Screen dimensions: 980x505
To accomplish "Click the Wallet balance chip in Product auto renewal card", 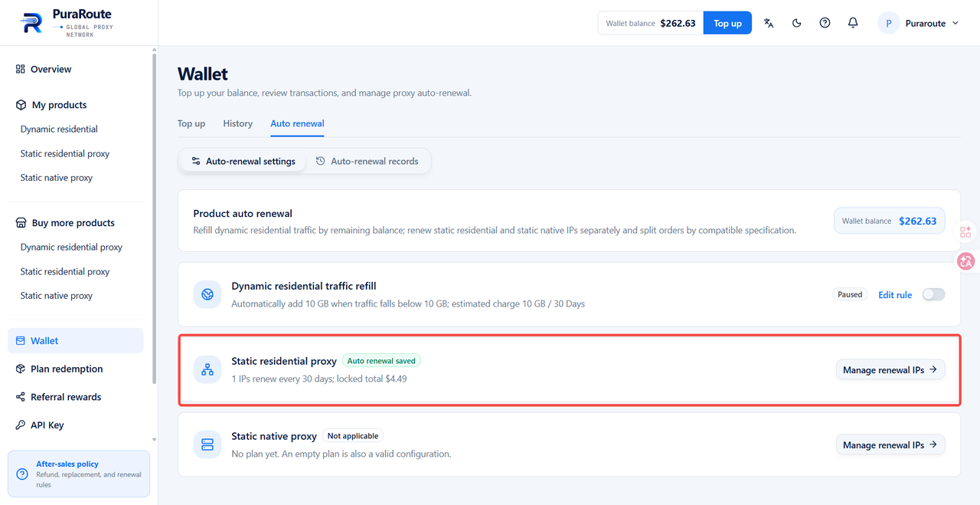I will point(890,221).
